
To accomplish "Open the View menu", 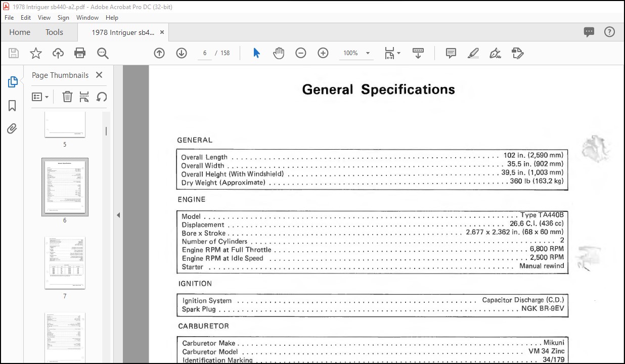I will coord(44,17).
